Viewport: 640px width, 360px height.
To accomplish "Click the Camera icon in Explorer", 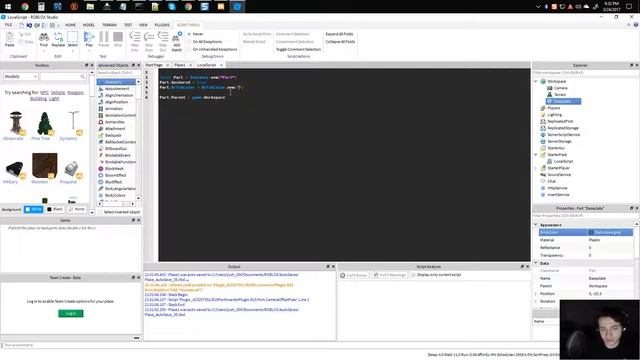I will (x=549, y=88).
